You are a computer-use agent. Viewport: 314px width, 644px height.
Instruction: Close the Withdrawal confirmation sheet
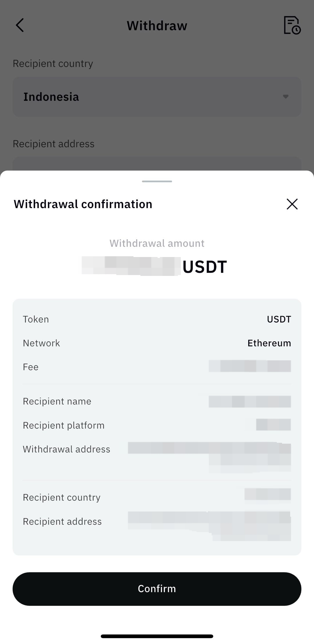coord(292,204)
